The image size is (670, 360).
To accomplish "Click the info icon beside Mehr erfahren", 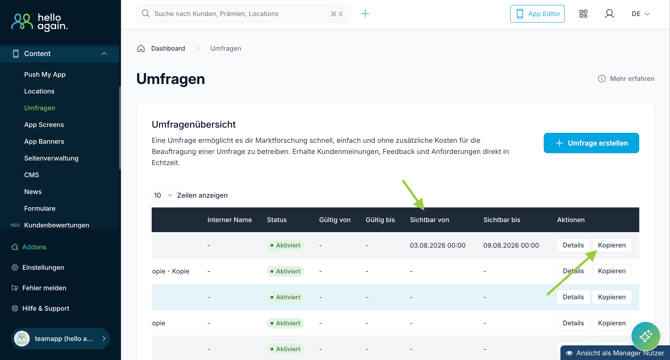I will pyautogui.click(x=602, y=79).
